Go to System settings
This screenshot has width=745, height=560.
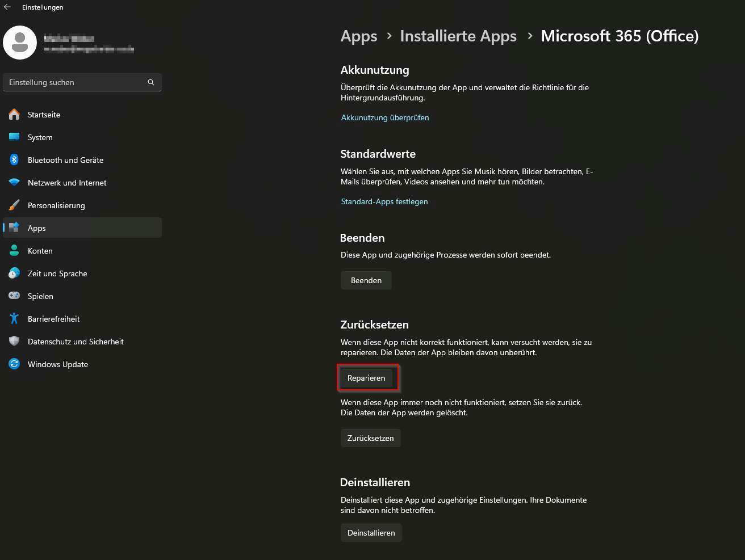pyautogui.click(x=82, y=137)
